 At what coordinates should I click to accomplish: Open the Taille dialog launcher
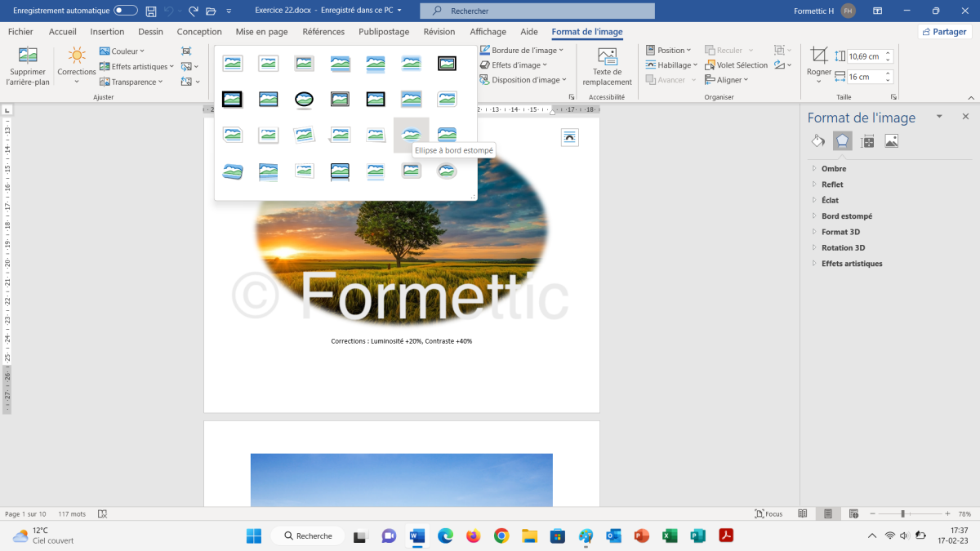[892, 97]
